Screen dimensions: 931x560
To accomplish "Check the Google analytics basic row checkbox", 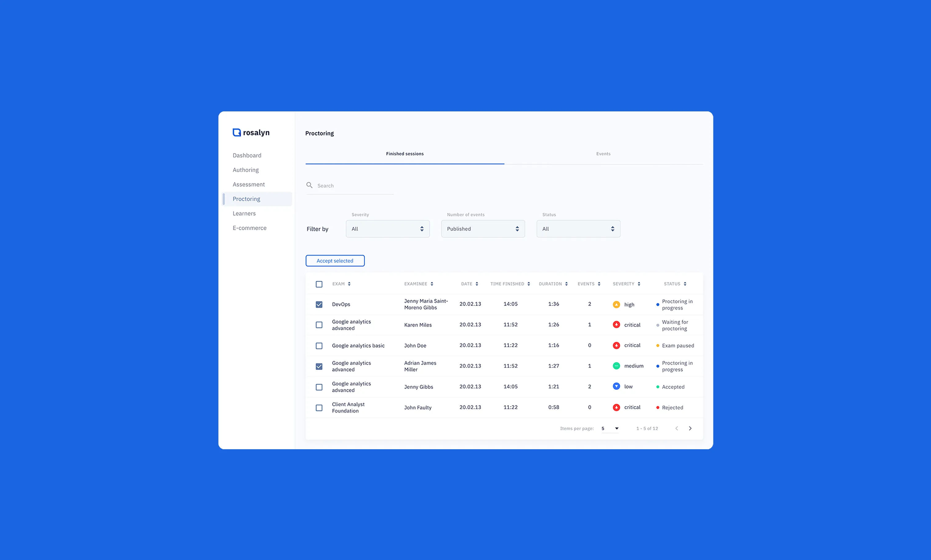I will pos(319,346).
